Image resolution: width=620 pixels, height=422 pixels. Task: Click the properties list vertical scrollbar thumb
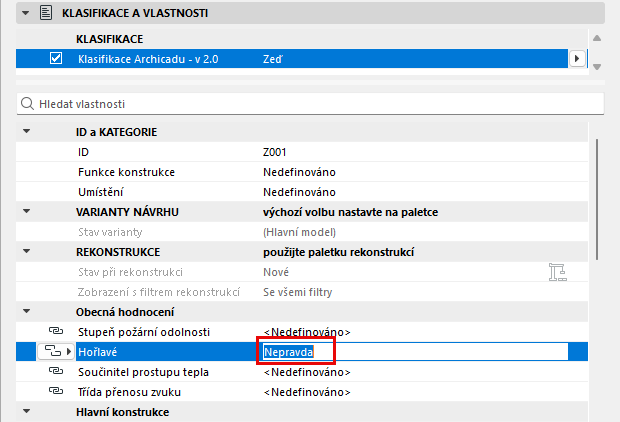597,199
